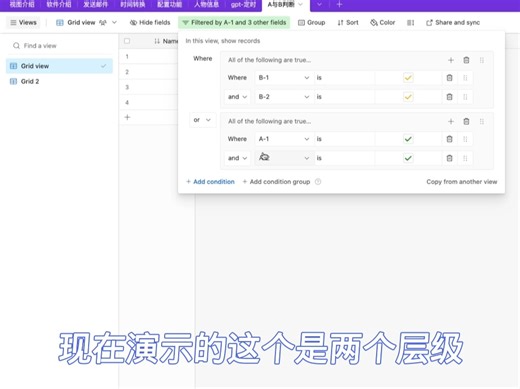Viewport: 520px width, 389px height.
Task: Open Share and sync
Action: (x=453, y=23)
